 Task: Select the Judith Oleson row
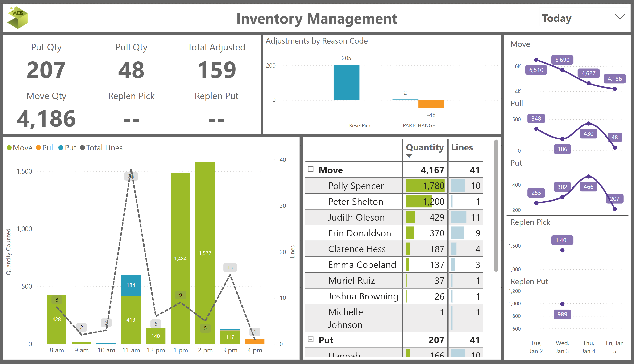[x=356, y=217]
